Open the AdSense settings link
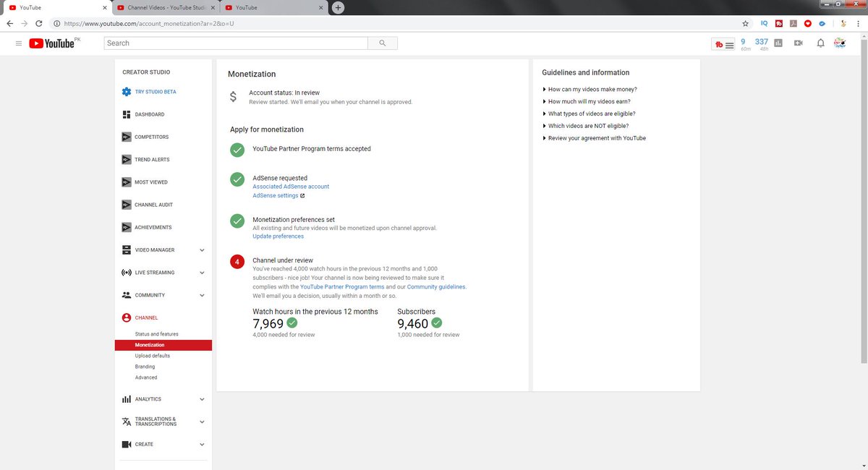 [276, 195]
